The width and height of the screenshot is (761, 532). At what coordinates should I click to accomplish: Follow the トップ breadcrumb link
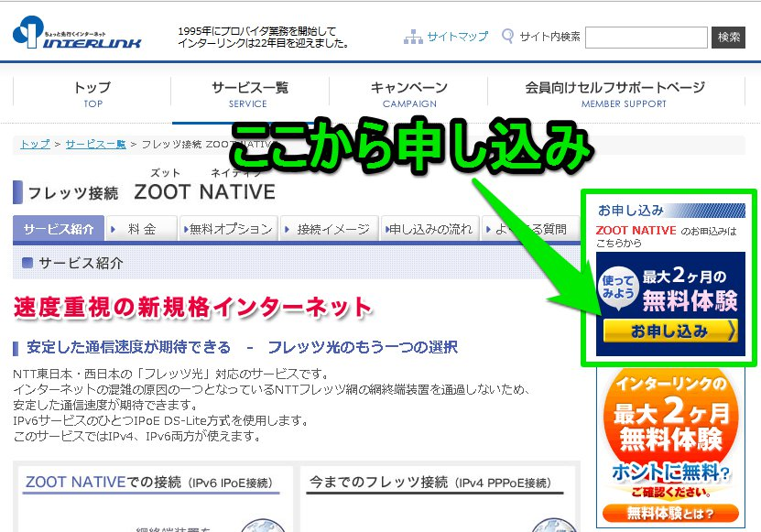tap(35, 144)
